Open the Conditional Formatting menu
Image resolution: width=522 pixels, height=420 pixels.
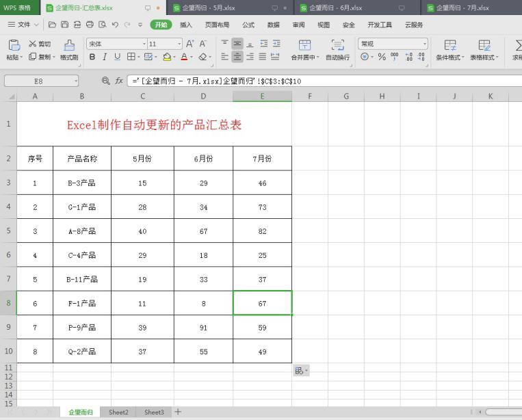[449, 50]
